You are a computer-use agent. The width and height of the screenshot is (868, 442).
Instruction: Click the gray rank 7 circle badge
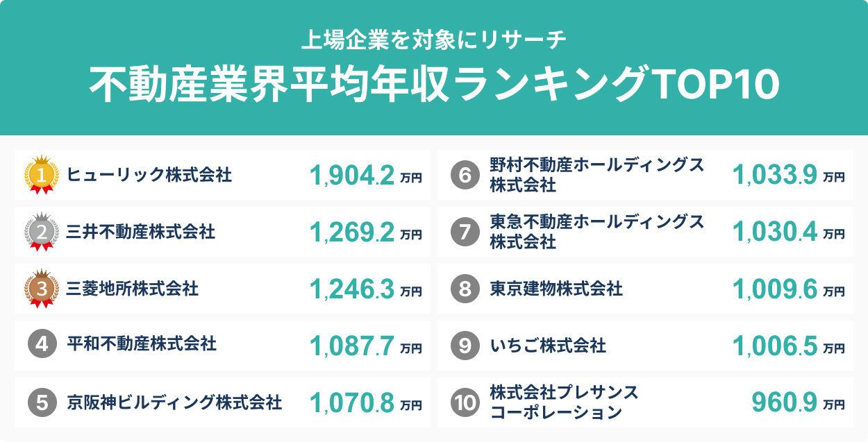click(465, 232)
